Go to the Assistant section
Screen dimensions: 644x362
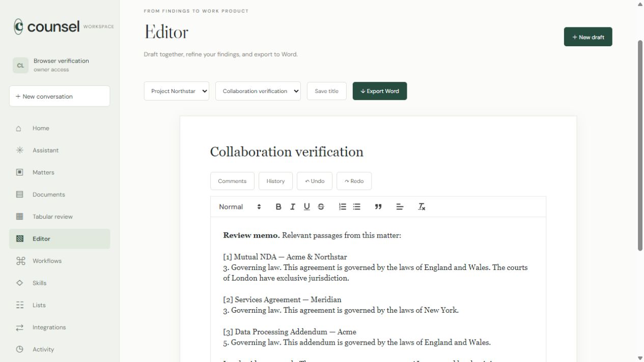pos(60,150)
